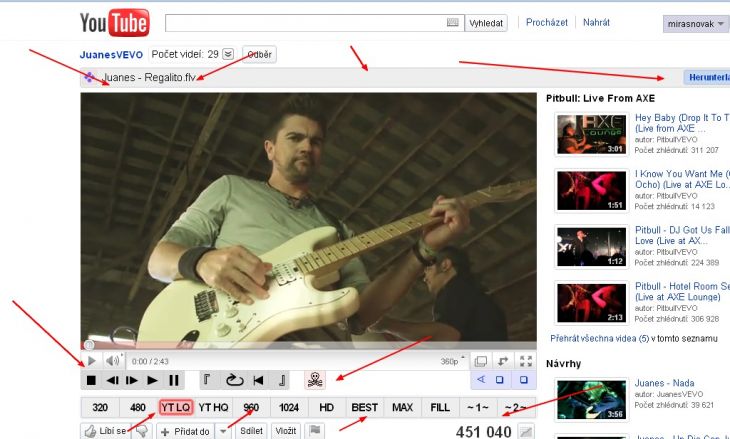Screen dimensions: 730x439
Task: Like the video with Líbí se
Action: coord(106,431)
